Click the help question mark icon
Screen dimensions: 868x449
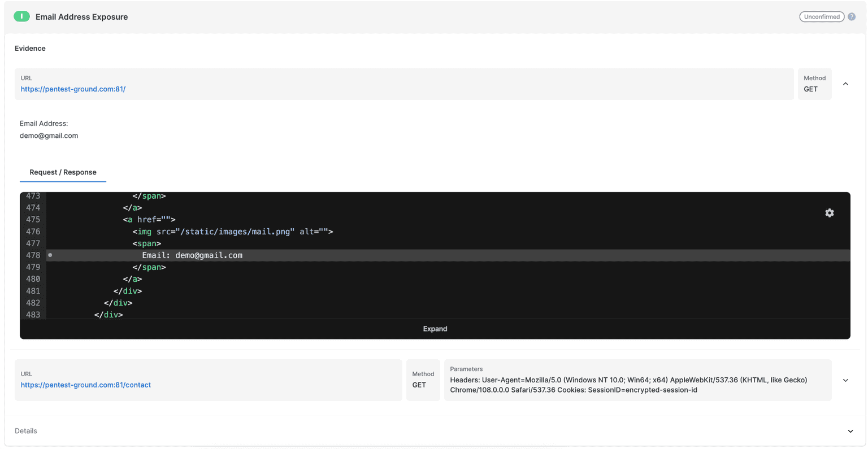851,17
